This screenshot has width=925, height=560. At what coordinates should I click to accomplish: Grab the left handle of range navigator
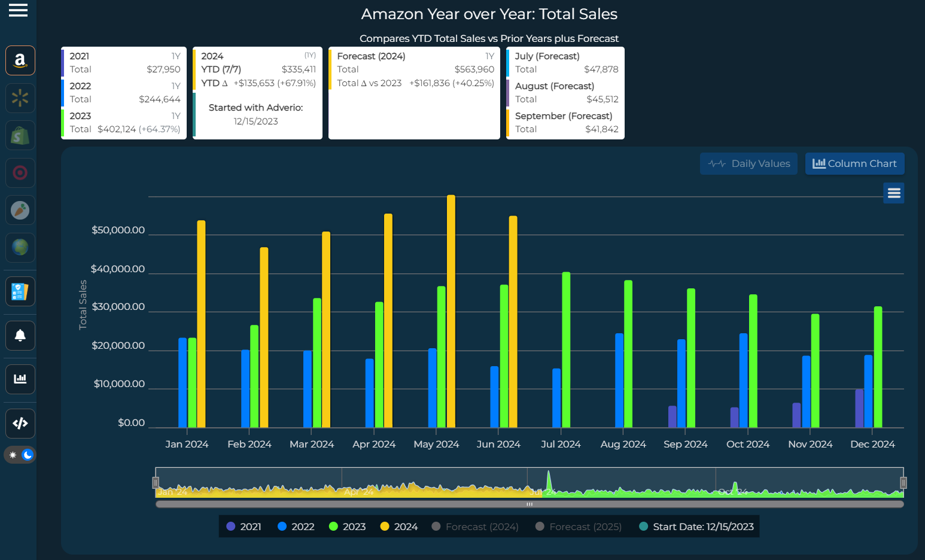(156, 483)
